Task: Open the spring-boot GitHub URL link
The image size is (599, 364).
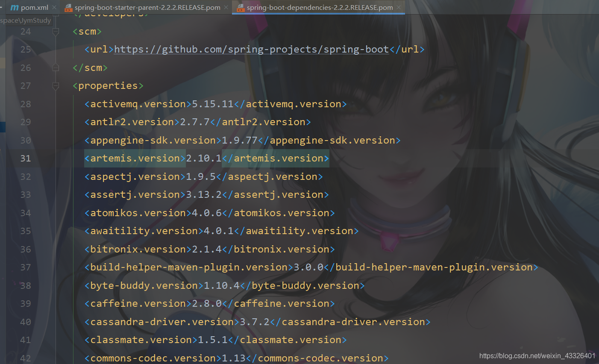Action: click(x=251, y=50)
